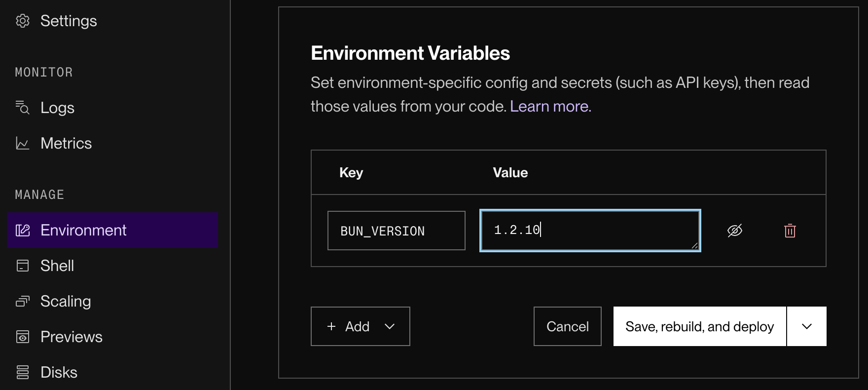Navigate to the Environment section
The image size is (868, 390).
(83, 230)
